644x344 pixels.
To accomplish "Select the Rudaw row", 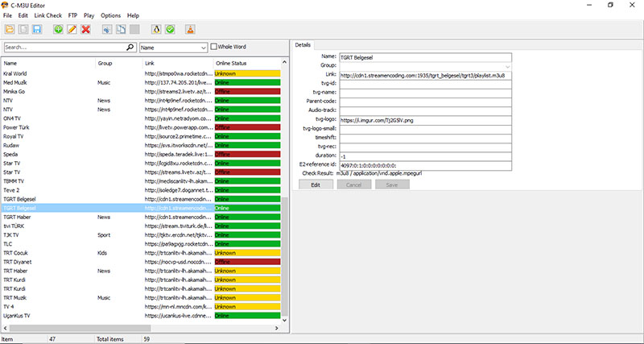I will pos(142,146).
